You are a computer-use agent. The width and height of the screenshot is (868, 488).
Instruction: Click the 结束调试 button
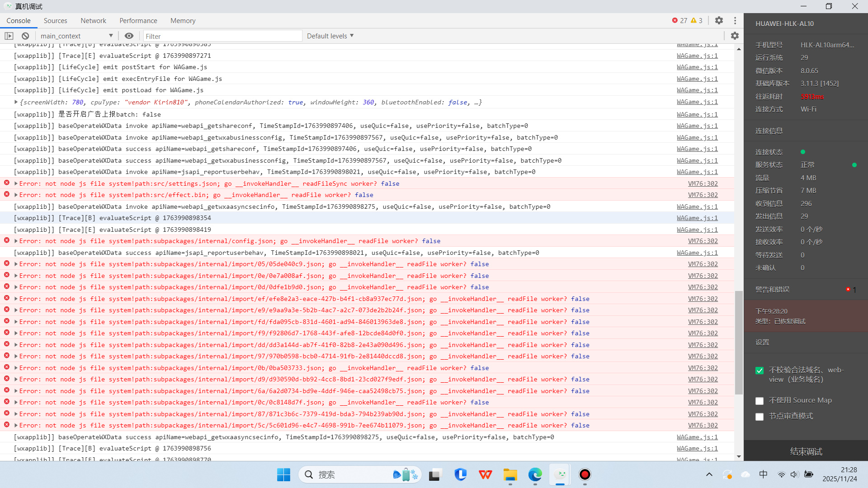click(x=806, y=451)
